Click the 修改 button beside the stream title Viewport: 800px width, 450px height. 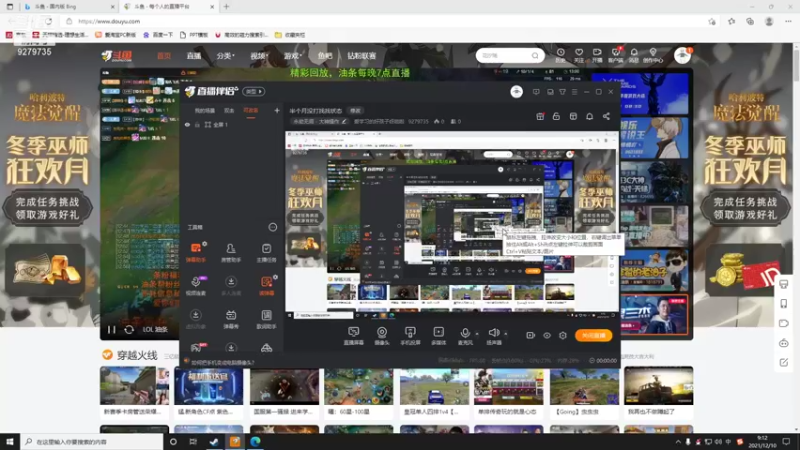pyautogui.click(x=355, y=111)
